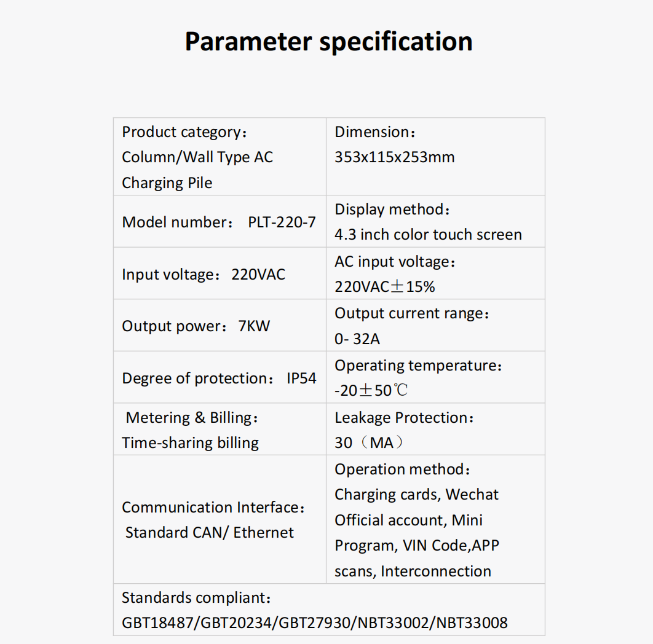Click the AC input voltage cell

point(435,273)
